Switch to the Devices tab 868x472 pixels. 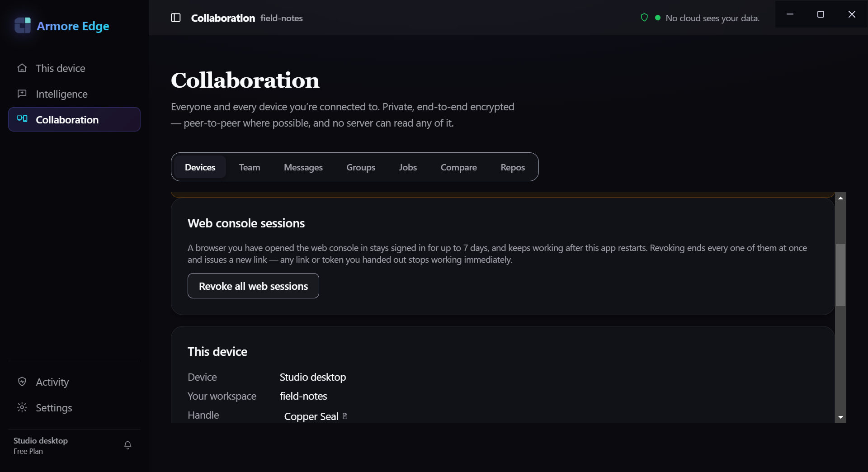click(200, 167)
